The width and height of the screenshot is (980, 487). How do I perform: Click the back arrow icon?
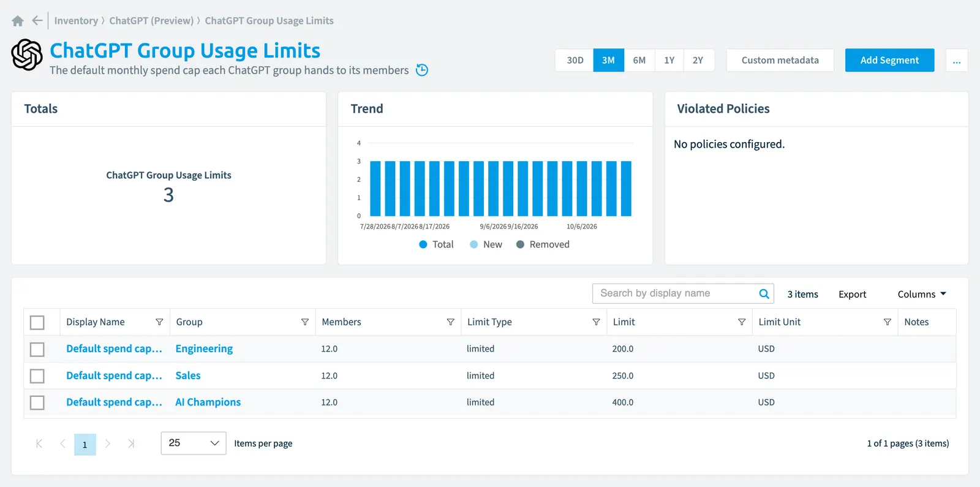tap(37, 20)
